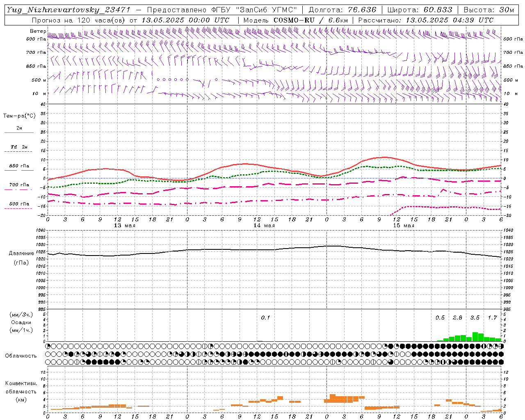Viewport: 525px width, 420px height.
Task: Click the '2м' temperature legend entry
Action: tap(19, 128)
